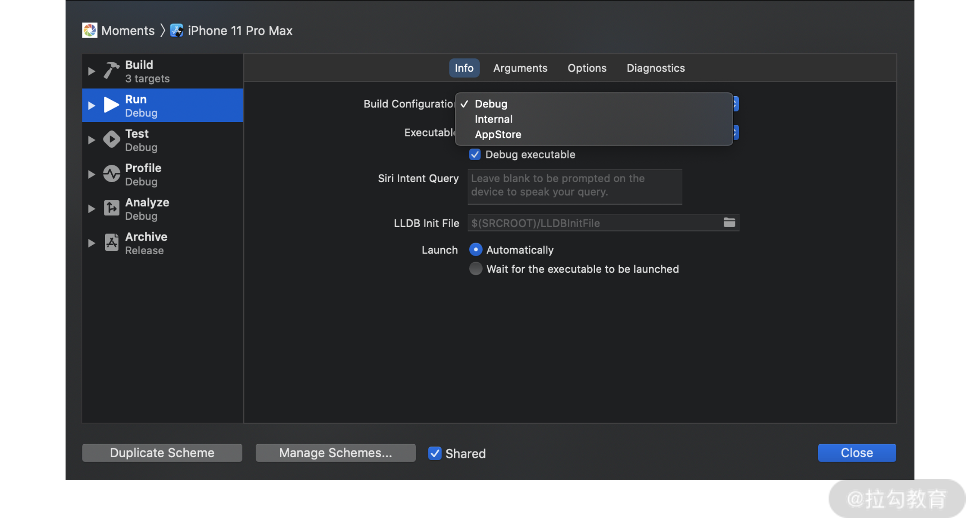
Task: Select Wait for executable to be launched
Action: (475, 269)
